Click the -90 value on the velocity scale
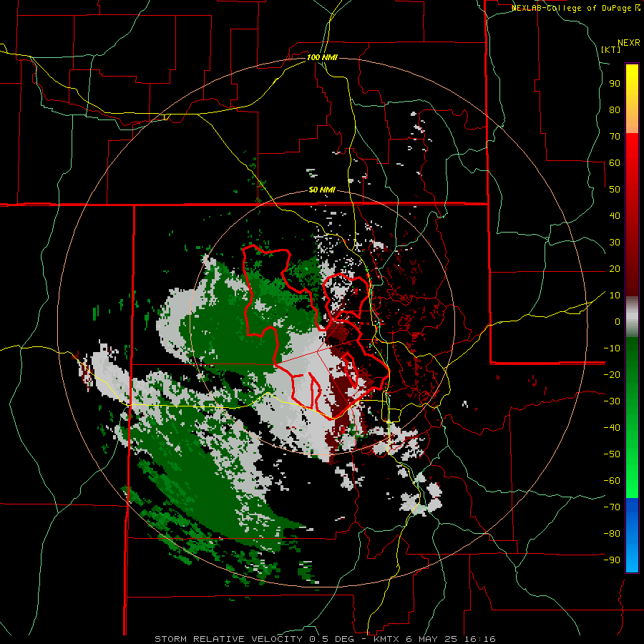The image size is (644, 644). click(x=612, y=560)
